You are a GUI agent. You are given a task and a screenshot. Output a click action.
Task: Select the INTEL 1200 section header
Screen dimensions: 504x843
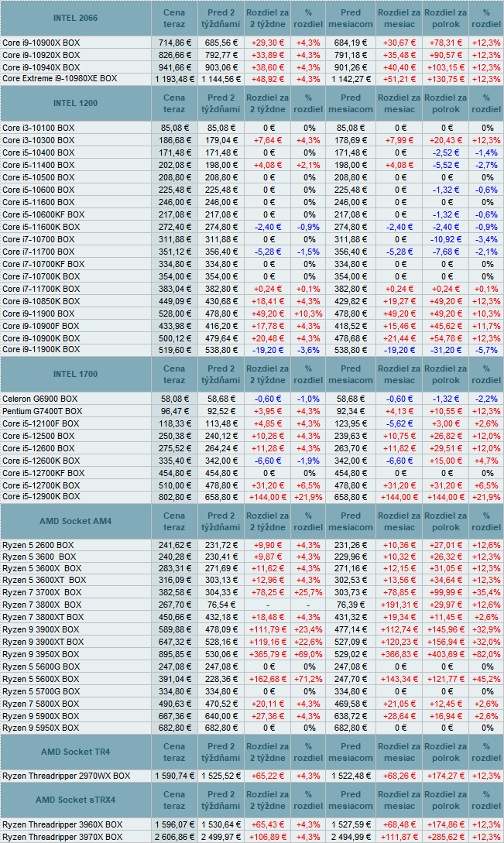(x=75, y=103)
